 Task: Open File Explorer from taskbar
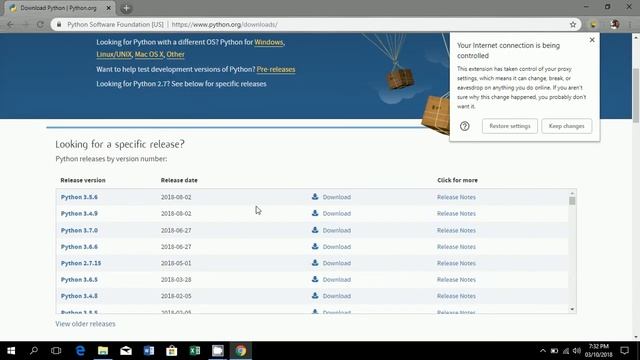click(103, 351)
